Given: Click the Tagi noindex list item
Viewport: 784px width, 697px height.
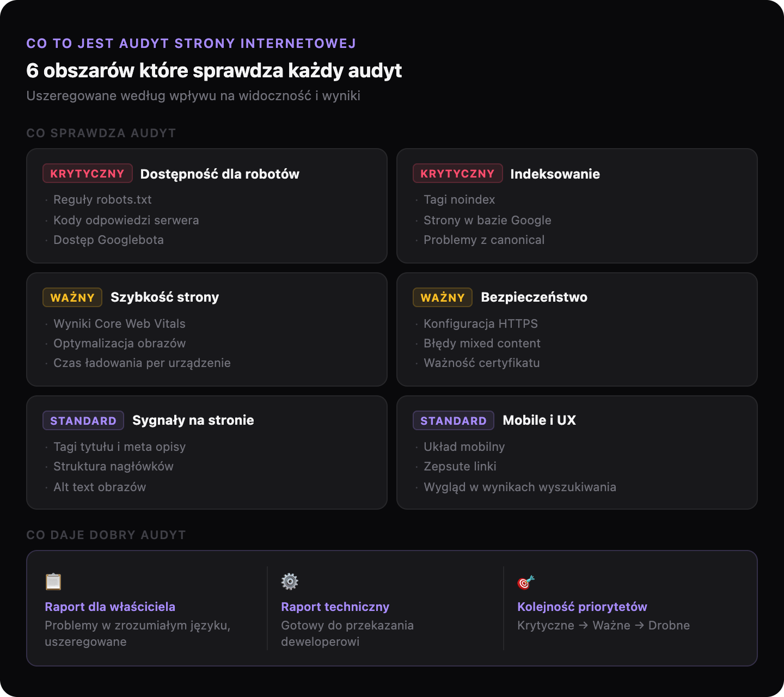Looking at the screenshot, I should [x=460, y=200].
